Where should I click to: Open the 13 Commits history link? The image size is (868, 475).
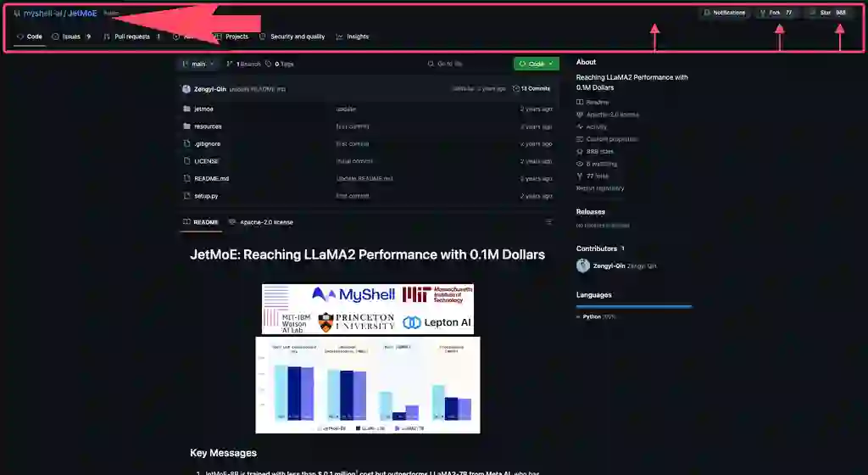[x=531, y=88]
